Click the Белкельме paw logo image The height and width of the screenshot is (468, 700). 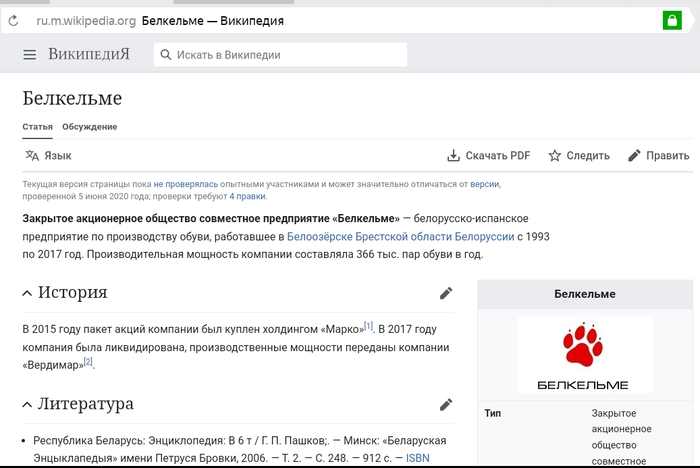[585, 355]
